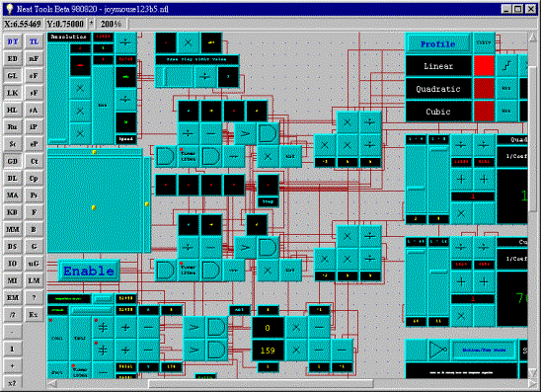This screenshot has height=392, width=541.
Task: Click vertical scrollbar up arrow
Action: point(532,37)
